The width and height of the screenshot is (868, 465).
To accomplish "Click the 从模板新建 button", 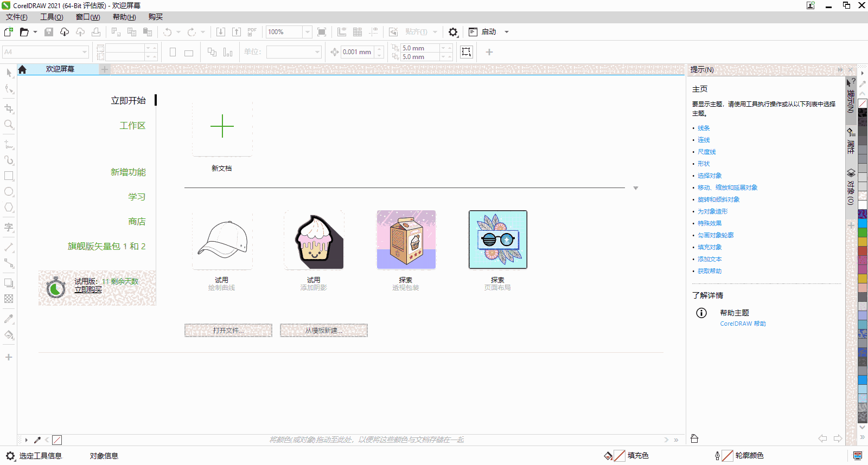I will pos(323,331).
